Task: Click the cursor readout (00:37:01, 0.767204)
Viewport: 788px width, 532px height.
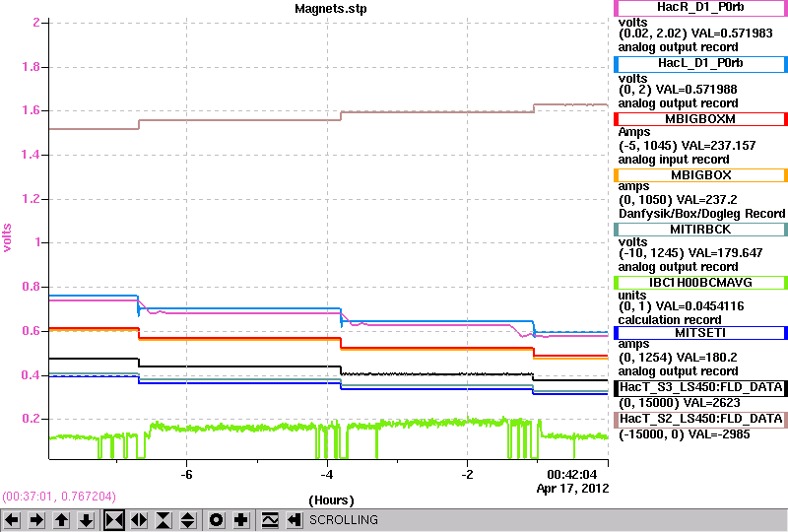Action: [x=59, y=497]
